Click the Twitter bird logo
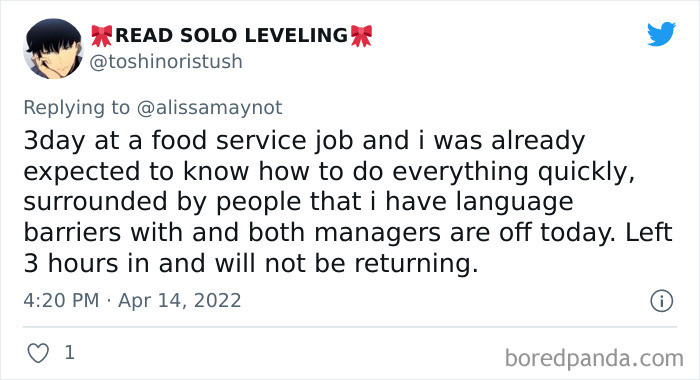 [662, 34]
